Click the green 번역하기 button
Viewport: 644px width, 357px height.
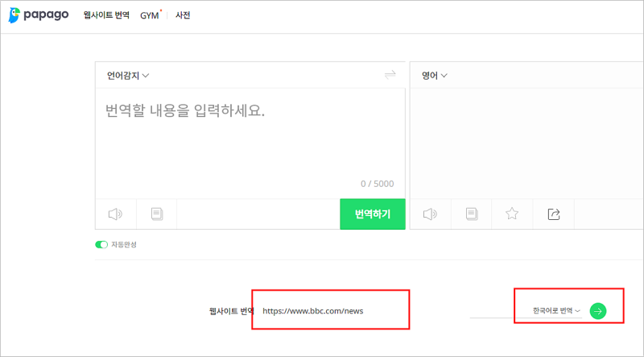373,214
